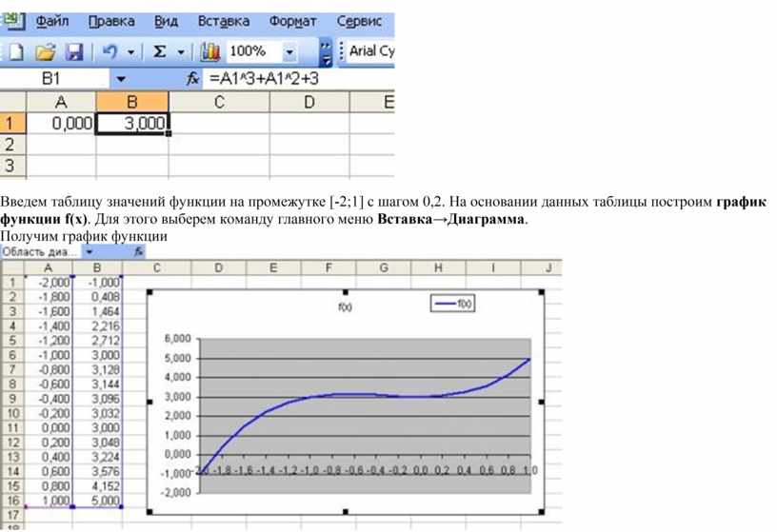Image resolution: width=777 pixels, height=532 pixels.
Task: Select column C header in top sheet
Action: [x=219, y=102]
